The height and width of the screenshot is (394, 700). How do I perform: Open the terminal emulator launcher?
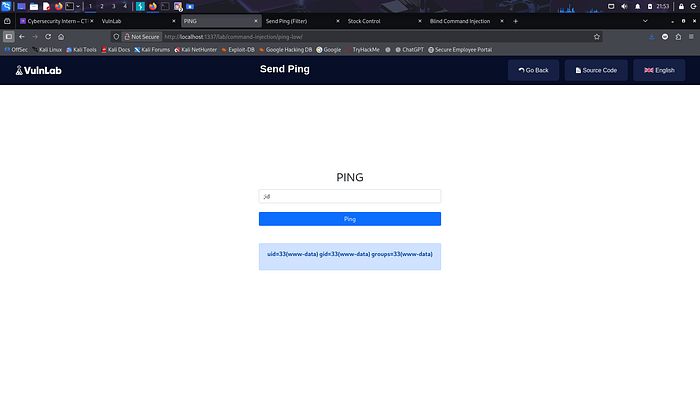[70, 6]
